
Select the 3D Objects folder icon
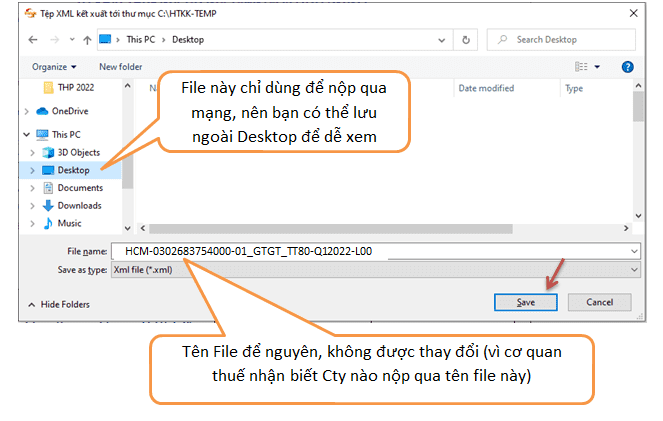[48, 152]
